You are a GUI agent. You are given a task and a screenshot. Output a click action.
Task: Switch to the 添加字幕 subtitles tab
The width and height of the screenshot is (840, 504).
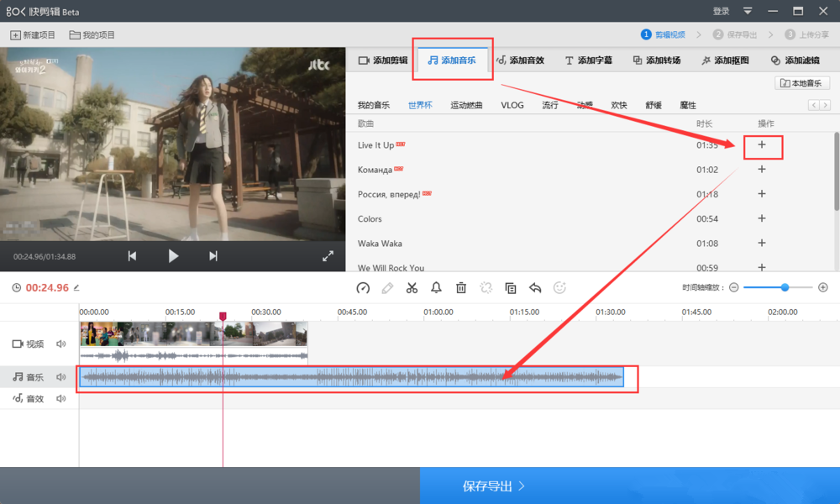pos(588,60)
